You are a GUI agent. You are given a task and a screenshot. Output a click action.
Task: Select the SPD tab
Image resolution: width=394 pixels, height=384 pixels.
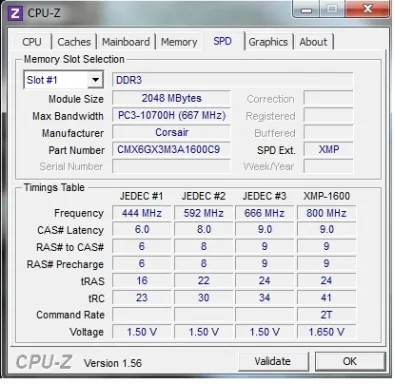coord(223,41)
